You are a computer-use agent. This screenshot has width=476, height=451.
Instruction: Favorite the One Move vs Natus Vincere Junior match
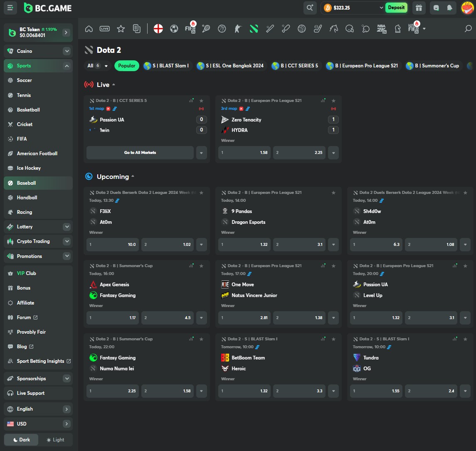pos(333,266)
